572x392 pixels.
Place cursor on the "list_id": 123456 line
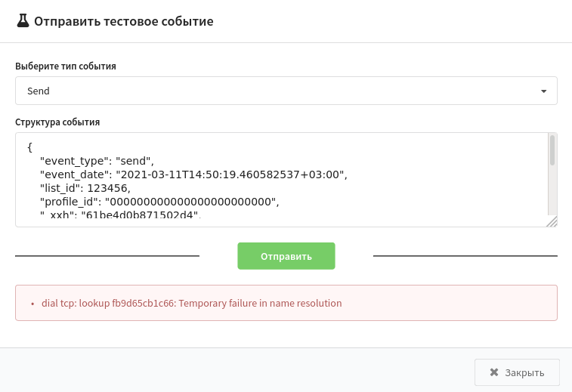tap(85, 188)
